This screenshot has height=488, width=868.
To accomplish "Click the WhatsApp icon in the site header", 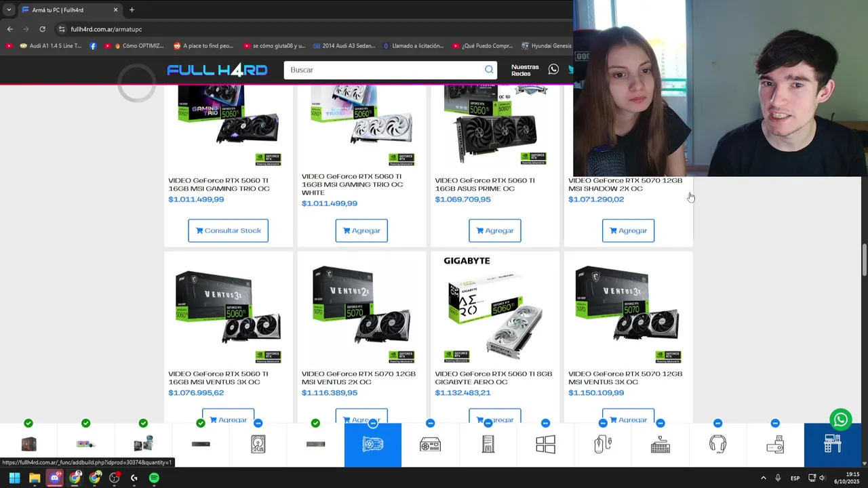I will 553,70.
